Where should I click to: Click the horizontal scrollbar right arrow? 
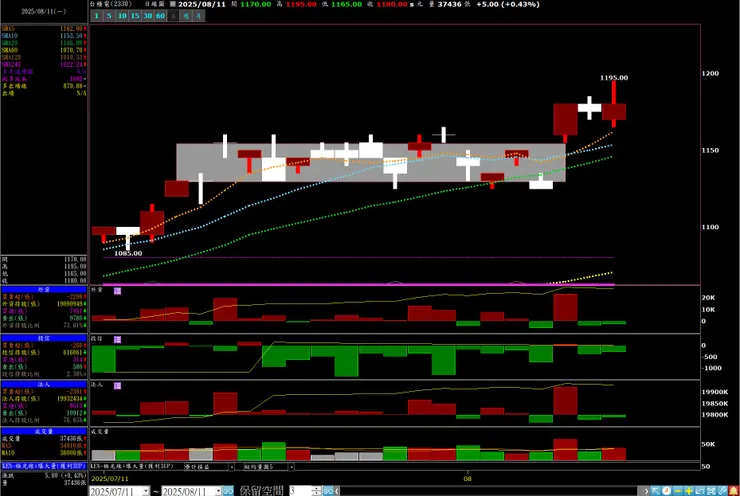coord(646,491)
